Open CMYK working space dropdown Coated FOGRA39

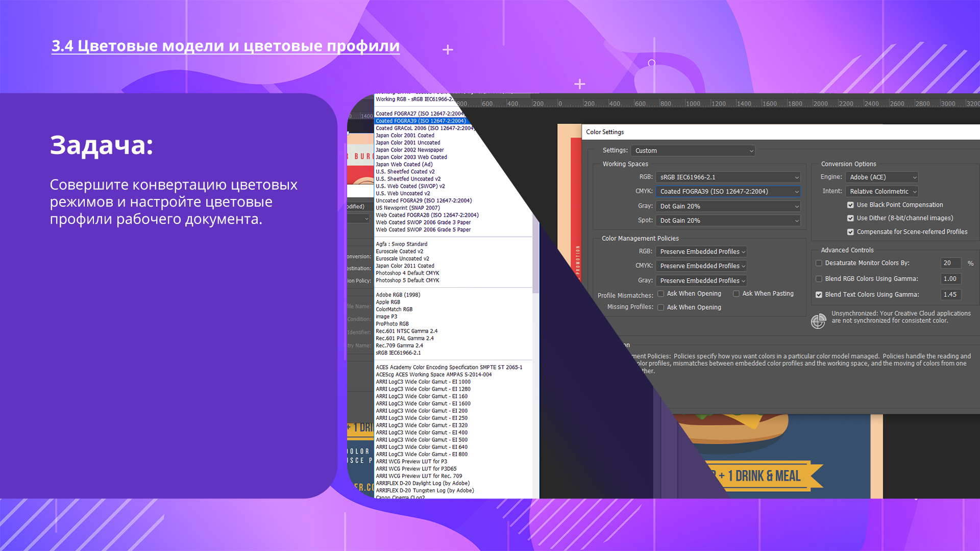click(728, 192)
